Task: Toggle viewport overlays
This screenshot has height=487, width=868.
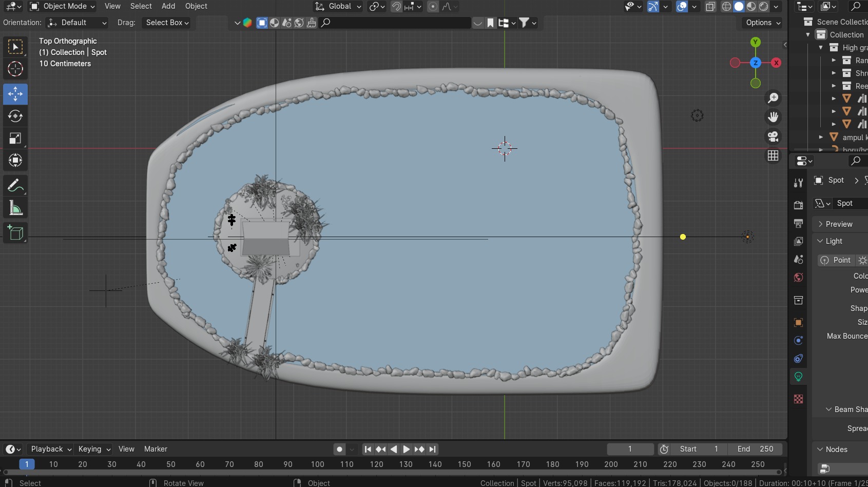Action: (x=682, y=7)
